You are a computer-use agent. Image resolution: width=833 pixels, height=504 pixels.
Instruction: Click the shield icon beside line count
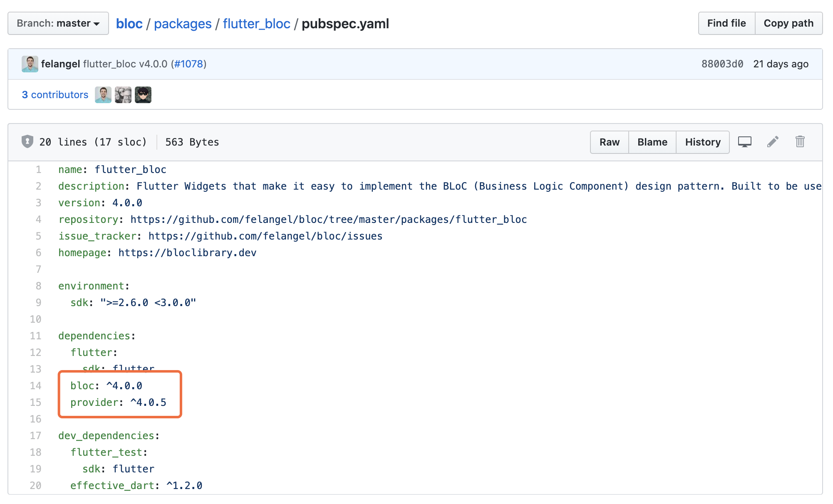(x=27, y=142)
